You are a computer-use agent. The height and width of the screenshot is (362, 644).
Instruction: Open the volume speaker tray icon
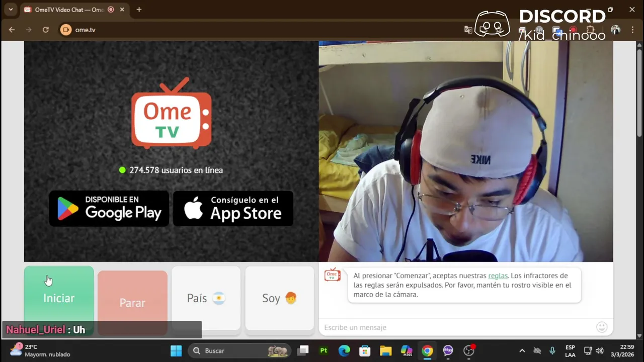[x=599, y=350]
